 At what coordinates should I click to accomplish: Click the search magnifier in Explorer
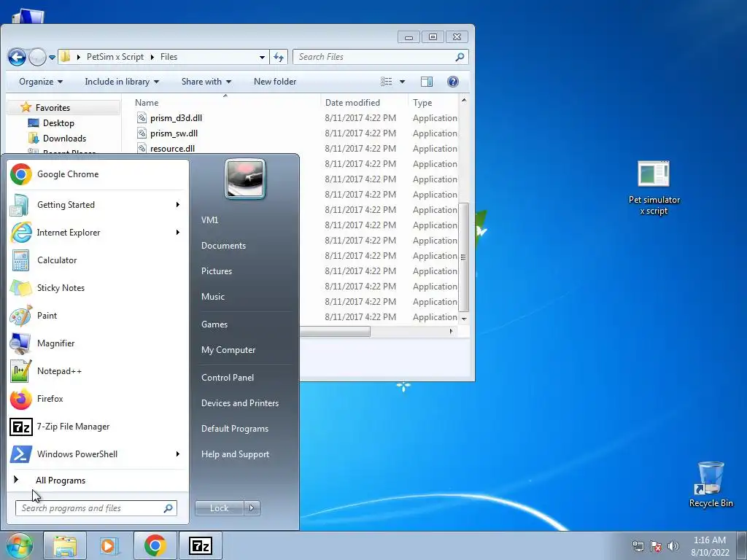pos(460,57)
